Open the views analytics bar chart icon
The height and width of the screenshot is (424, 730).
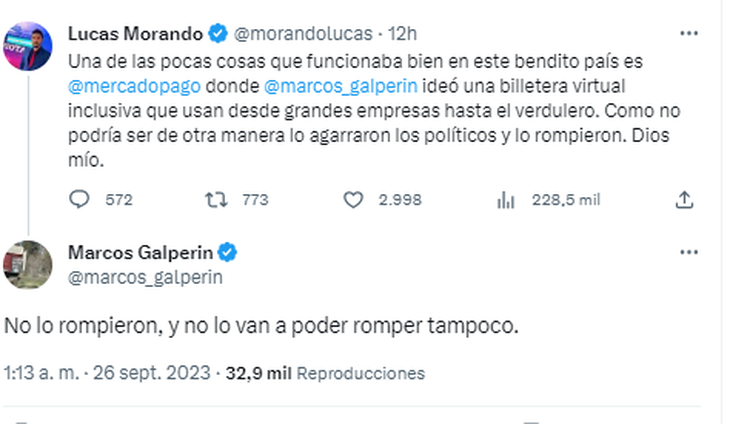pyautogui.click(x=506, y=200)
